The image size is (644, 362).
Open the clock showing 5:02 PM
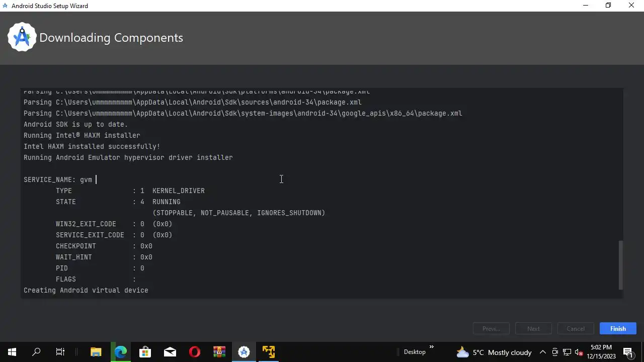(601, 352)
